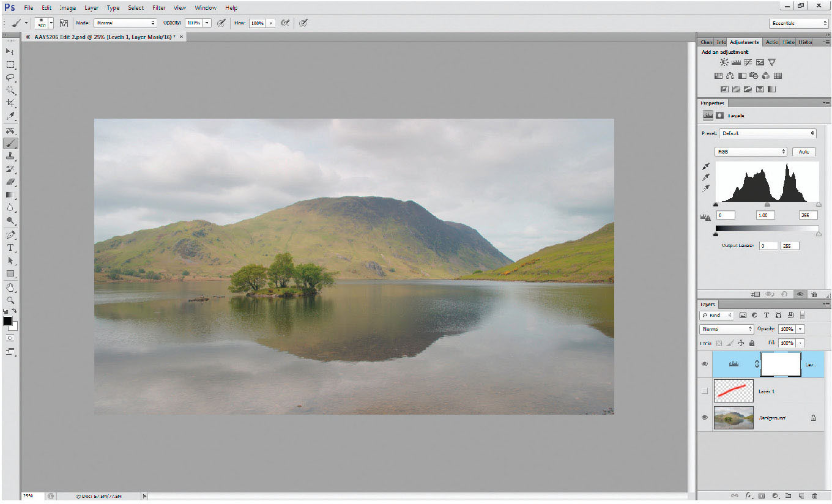Click the black point eyedropper in Levels
Screen dimensions: 832x504
(x=706, y=166)
